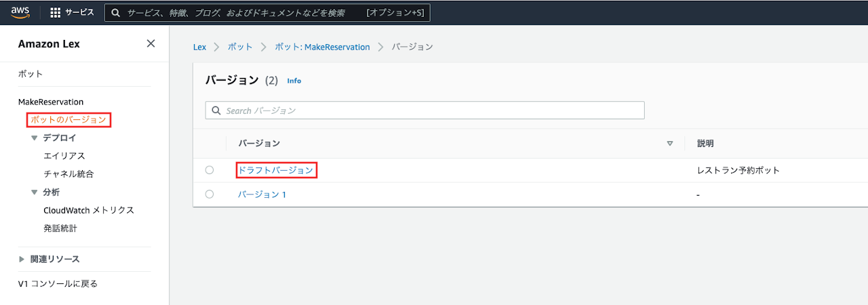This screenshot has width=868, height=305.
Task: Open the サービス grid menu
Action: (73, 12)
